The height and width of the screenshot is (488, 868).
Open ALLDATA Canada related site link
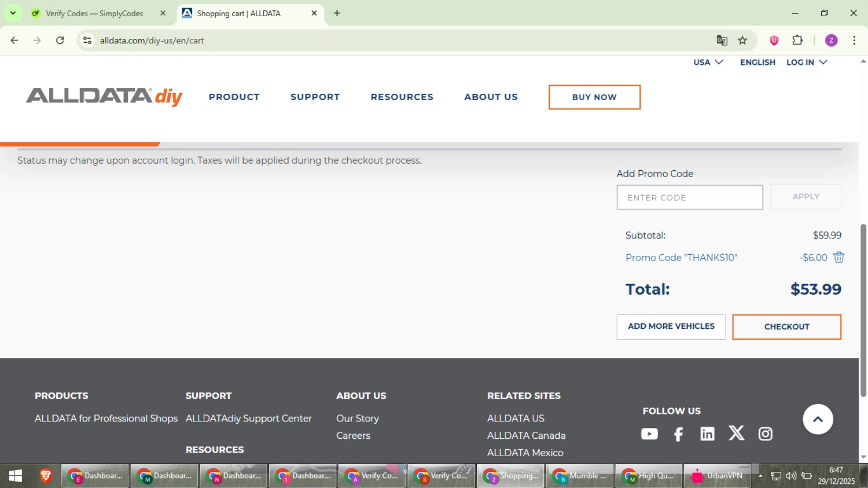(527, 435)
